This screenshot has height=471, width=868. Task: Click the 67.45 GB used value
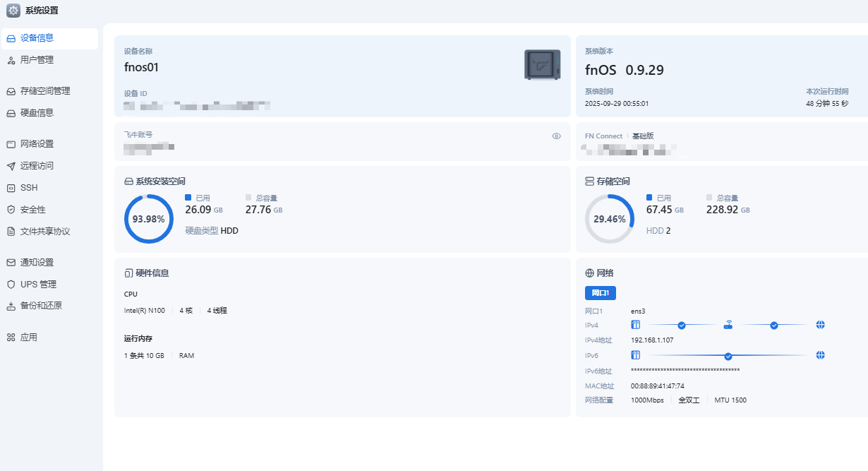point(665,210)
